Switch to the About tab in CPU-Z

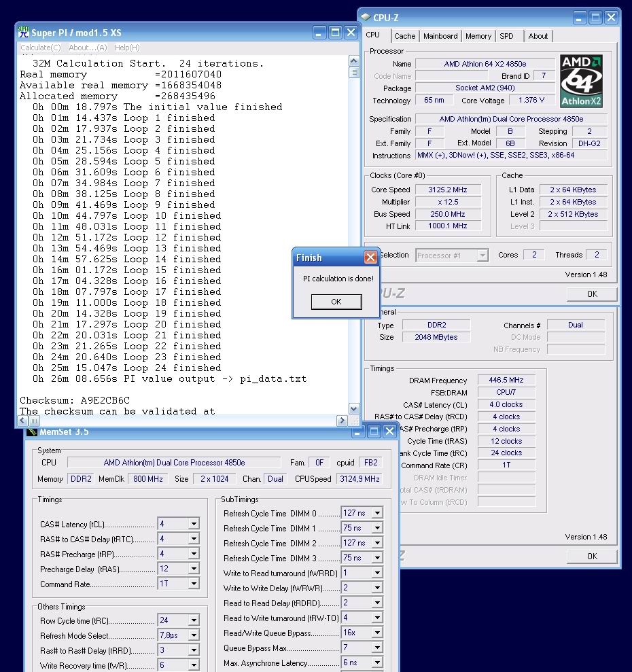(x=538, y=36)
